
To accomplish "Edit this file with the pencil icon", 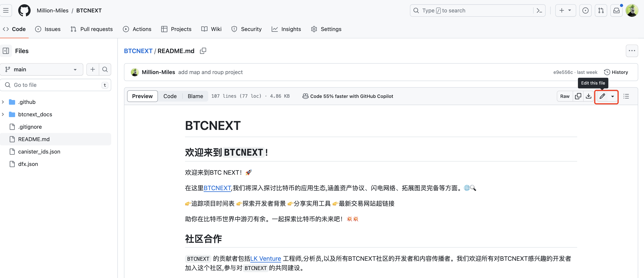I will [602, 96].
